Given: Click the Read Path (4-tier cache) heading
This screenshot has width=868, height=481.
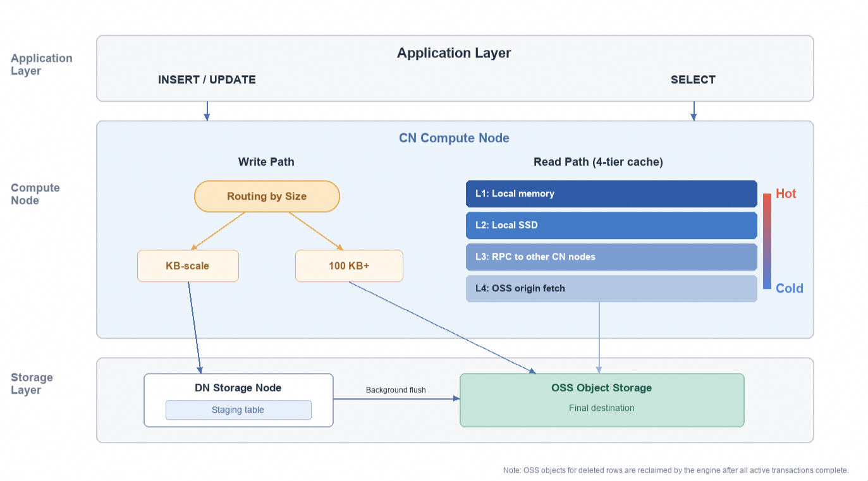Looking at the screenshot, I should pos(598,162).
